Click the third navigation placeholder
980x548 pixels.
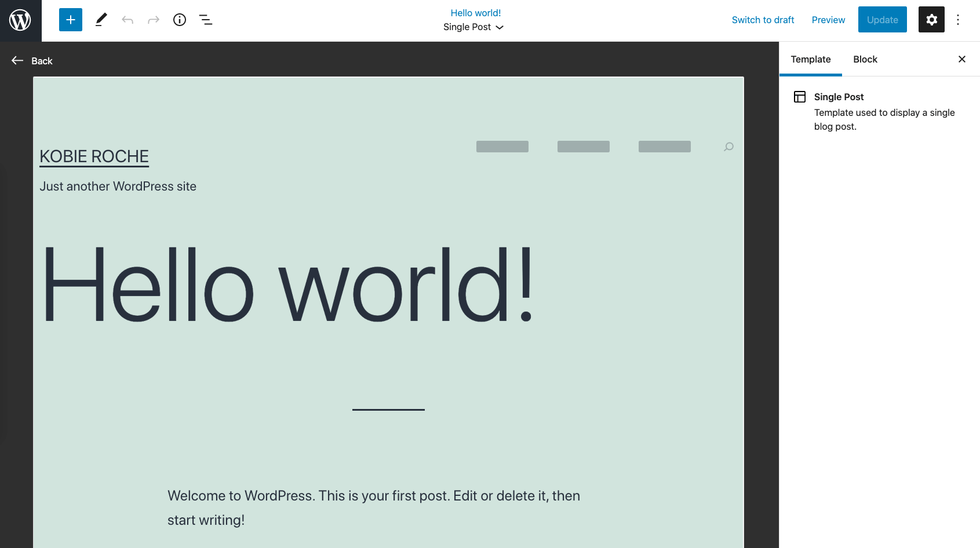(665, 147)
